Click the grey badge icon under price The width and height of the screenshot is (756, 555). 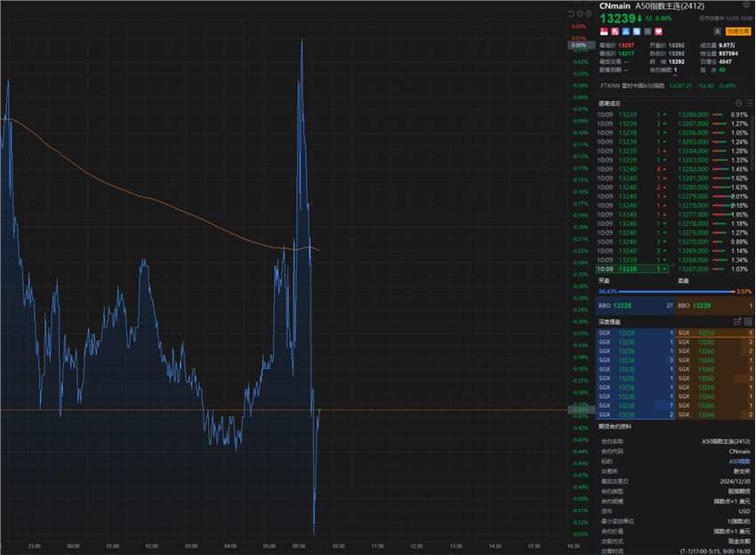pyautogui.click(x=647, y=31)
